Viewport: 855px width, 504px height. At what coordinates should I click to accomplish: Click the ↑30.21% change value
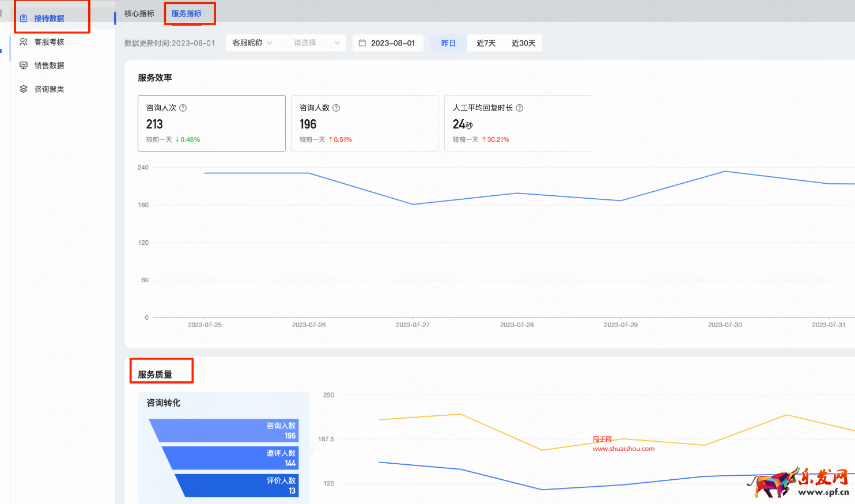495,139
